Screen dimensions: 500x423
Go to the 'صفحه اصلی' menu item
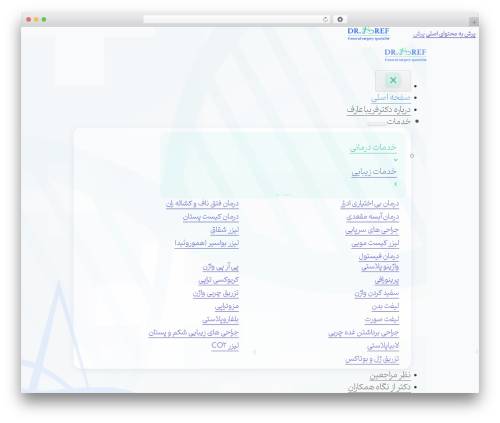pyautogui.click(x=391, y=98)
